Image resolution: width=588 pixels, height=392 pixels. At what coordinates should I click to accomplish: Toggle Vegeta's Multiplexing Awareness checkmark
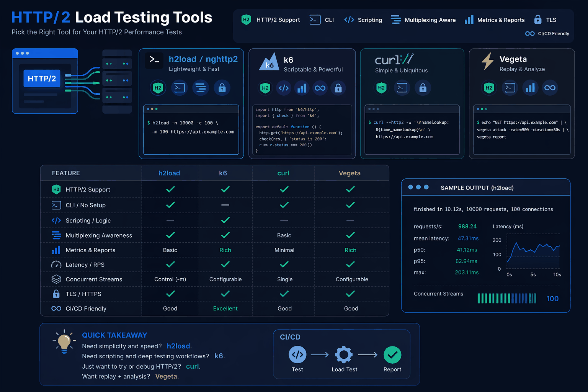point(350,235)
